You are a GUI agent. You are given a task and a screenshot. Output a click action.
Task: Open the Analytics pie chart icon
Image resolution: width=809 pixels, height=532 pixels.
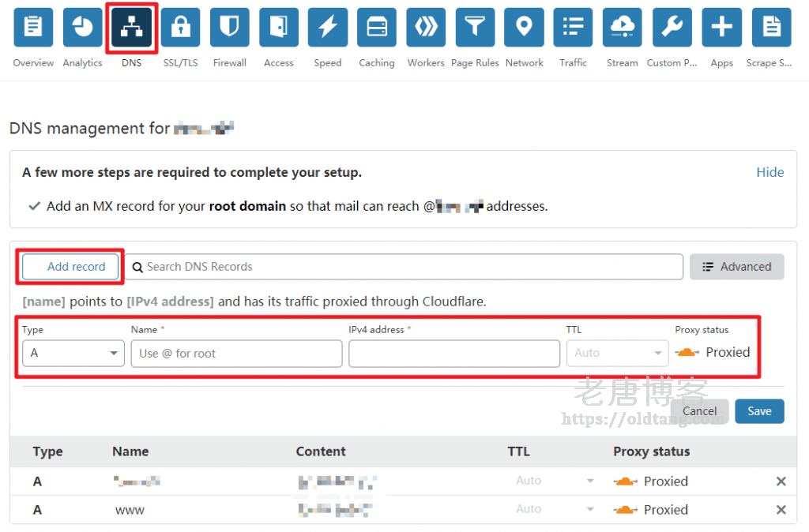(82, 28)
